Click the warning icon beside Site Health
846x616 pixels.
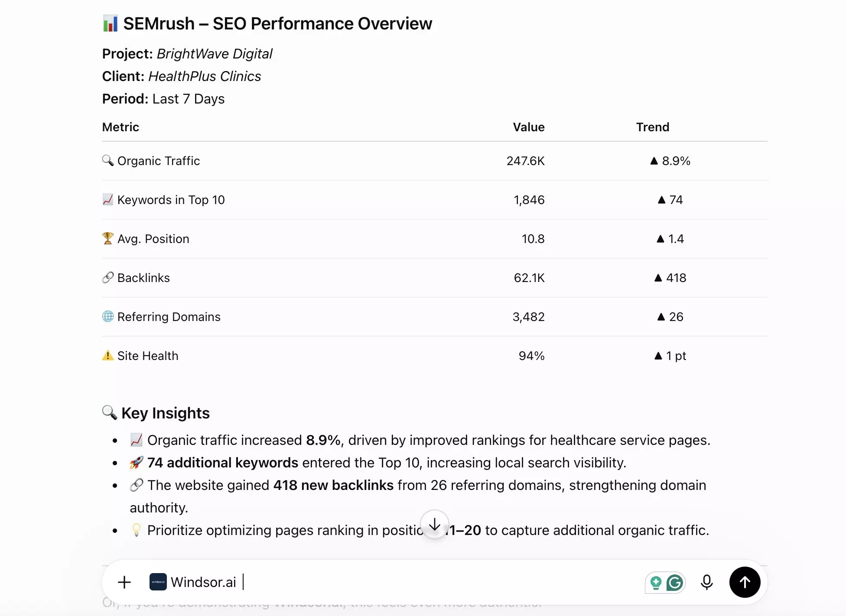tap(108, 355)
